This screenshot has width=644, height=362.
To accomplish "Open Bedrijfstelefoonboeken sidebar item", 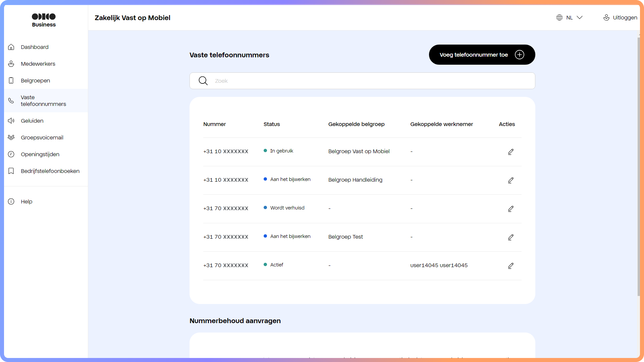I will coord(50,171).
